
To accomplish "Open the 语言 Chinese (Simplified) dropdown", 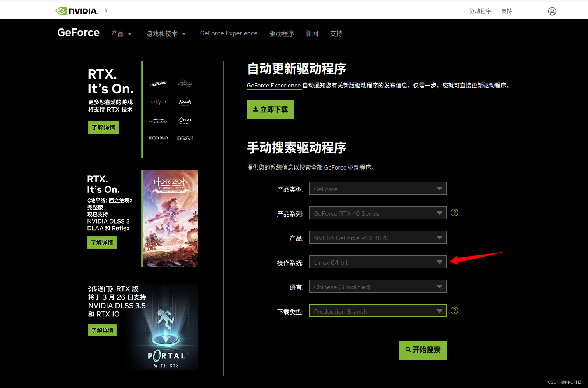I will pos(378,287).
